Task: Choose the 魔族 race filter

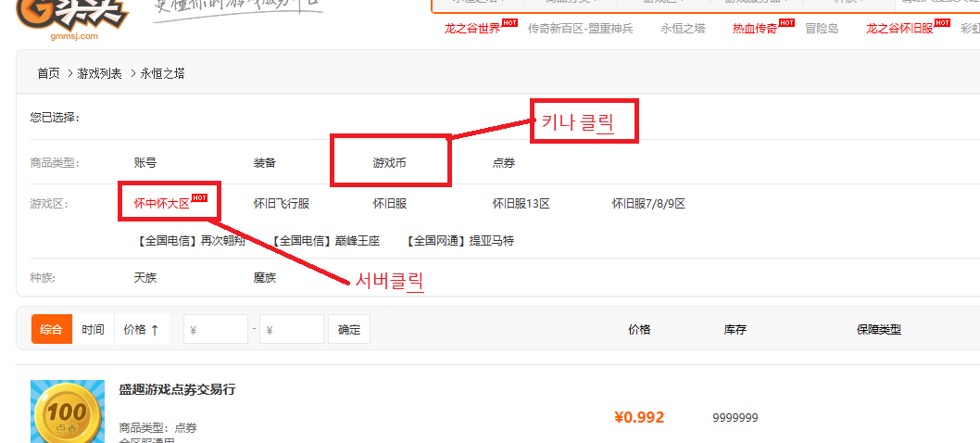Action: pos(265,277)
